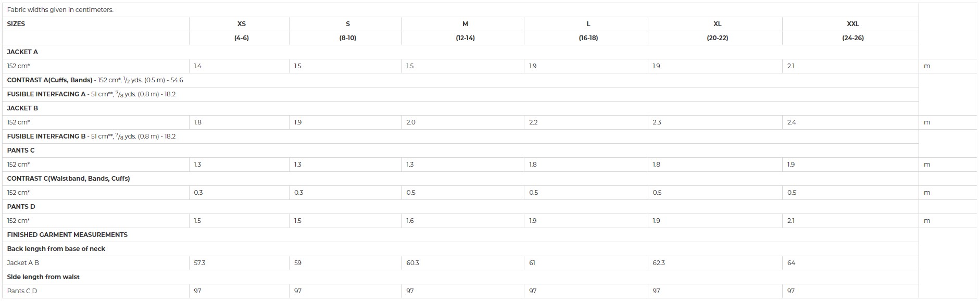Select Jacket A yardage 1.4 for XS

click(197, 66)
